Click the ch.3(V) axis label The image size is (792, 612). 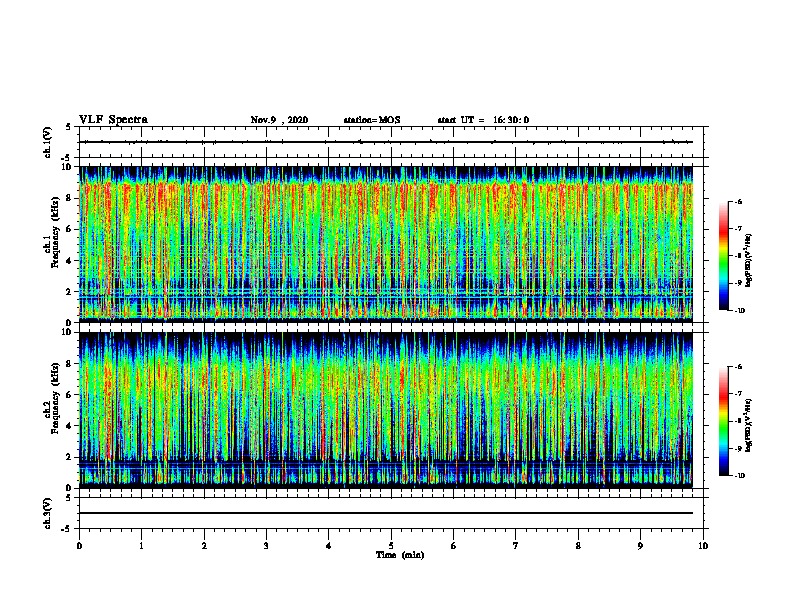click(48, 513)
